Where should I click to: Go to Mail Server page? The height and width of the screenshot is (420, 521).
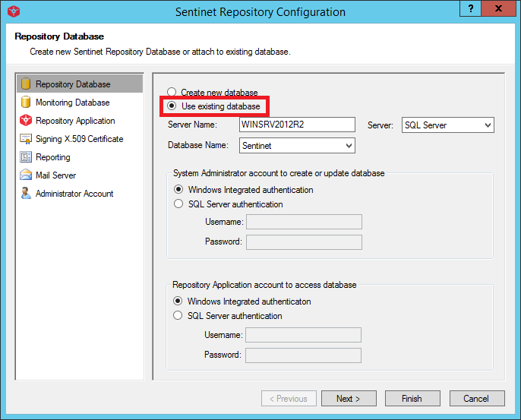(x=80, y=175)
